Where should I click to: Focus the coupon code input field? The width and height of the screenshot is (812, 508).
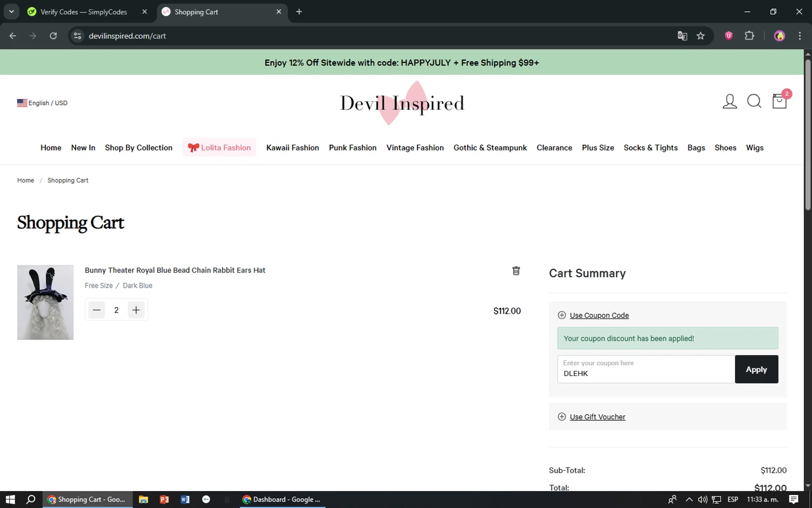tap(646, 369)
